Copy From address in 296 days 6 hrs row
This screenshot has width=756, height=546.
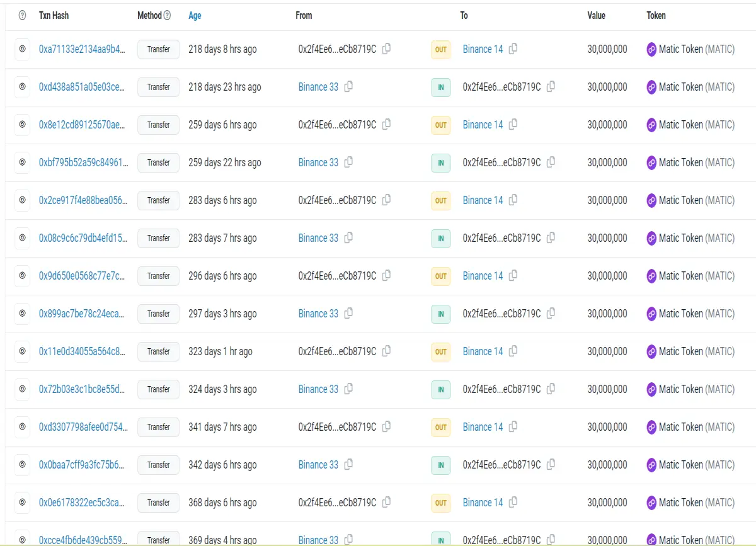click(x=386, y=275)
